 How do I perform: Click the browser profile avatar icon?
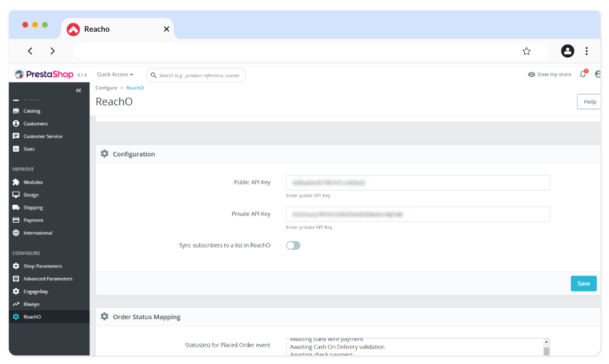click(x=567, y=51)
